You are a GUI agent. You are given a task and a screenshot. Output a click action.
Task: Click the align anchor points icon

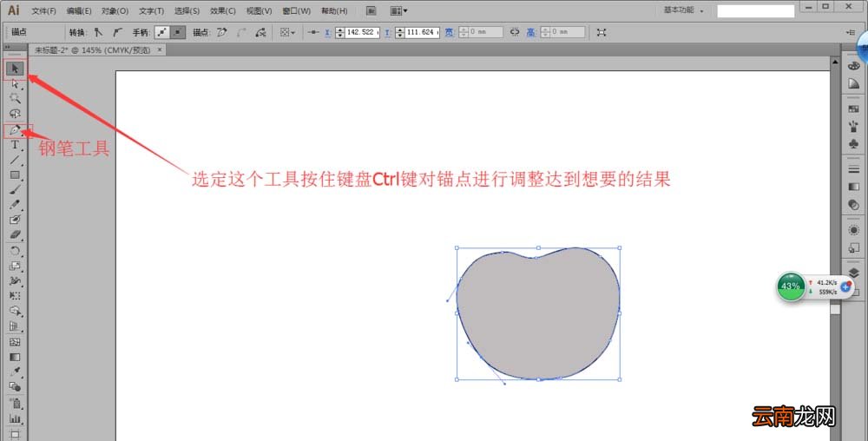[313, 33]
